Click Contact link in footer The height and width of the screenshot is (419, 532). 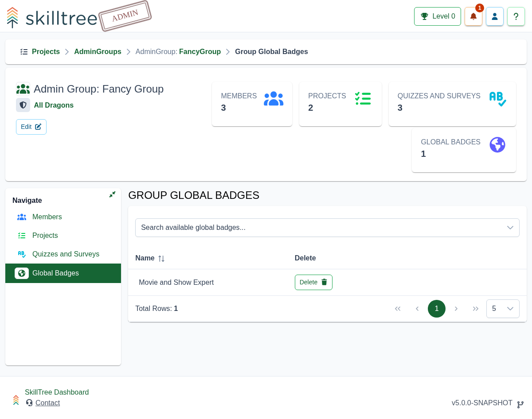click(47, 403)
